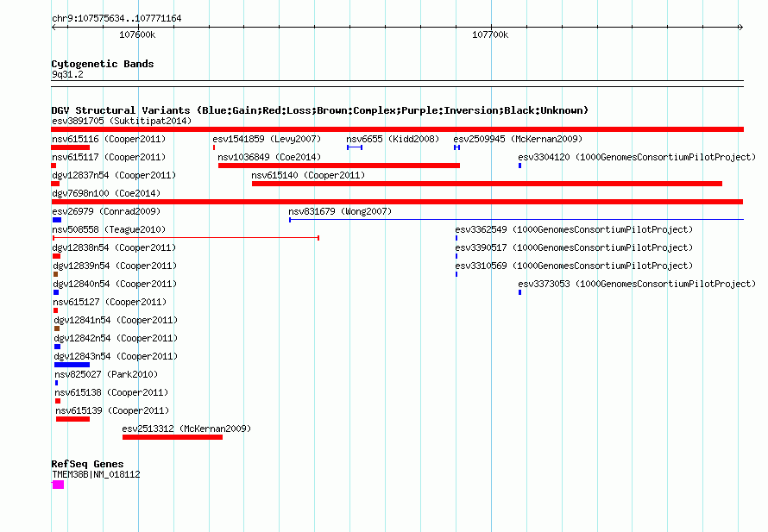Image resolution: width=768 pixels, height=532 pixels.
Task: Select brown complex block under dgv12839n54
Action: (55, 274)
